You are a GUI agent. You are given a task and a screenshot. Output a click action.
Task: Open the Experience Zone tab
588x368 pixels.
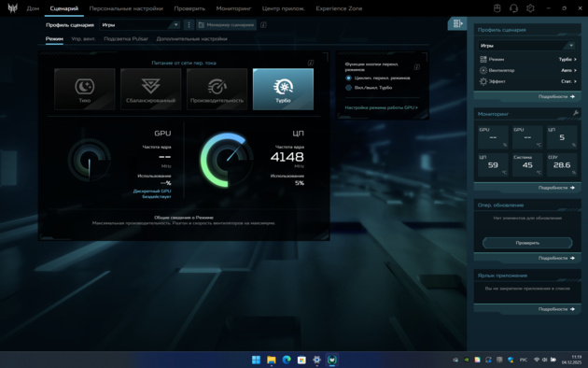pos(339,8)
